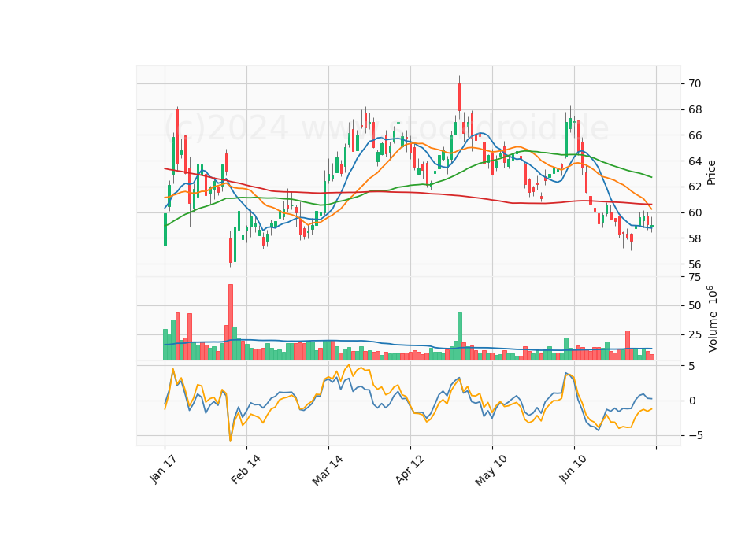
Task: Click the May 10 date label
Action: pyautogui.click(x=491, y=471)
